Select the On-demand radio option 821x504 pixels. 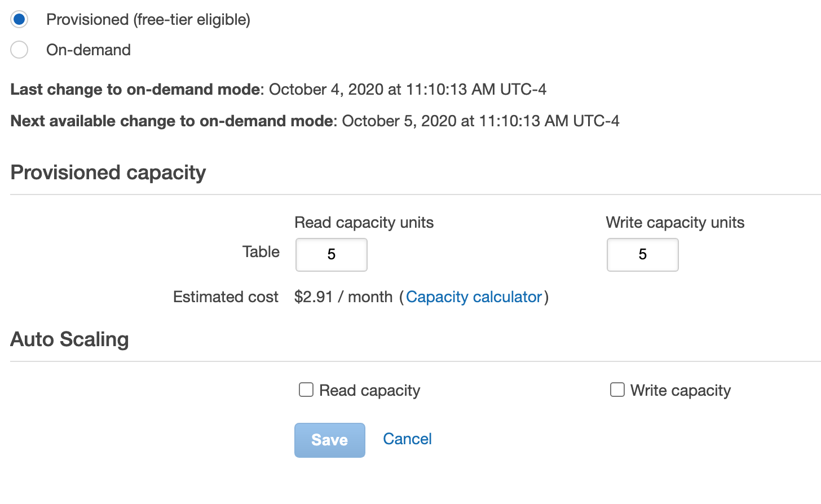(x=19, y=50)
